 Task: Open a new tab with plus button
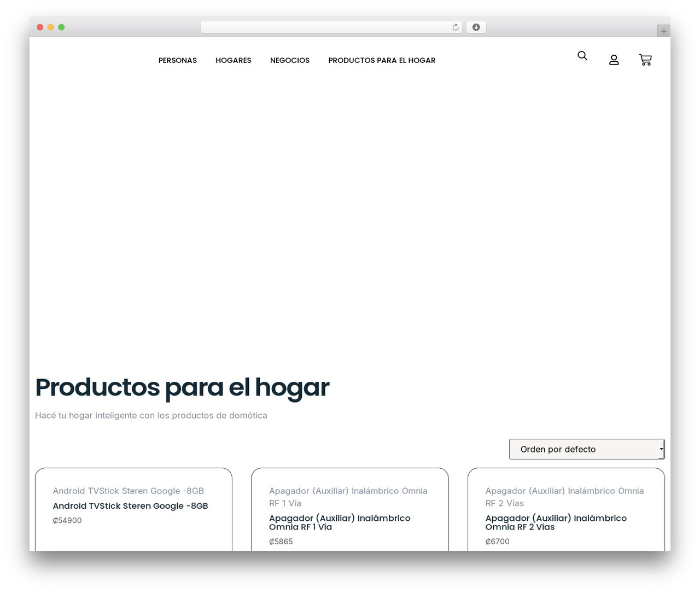[664, 31]
